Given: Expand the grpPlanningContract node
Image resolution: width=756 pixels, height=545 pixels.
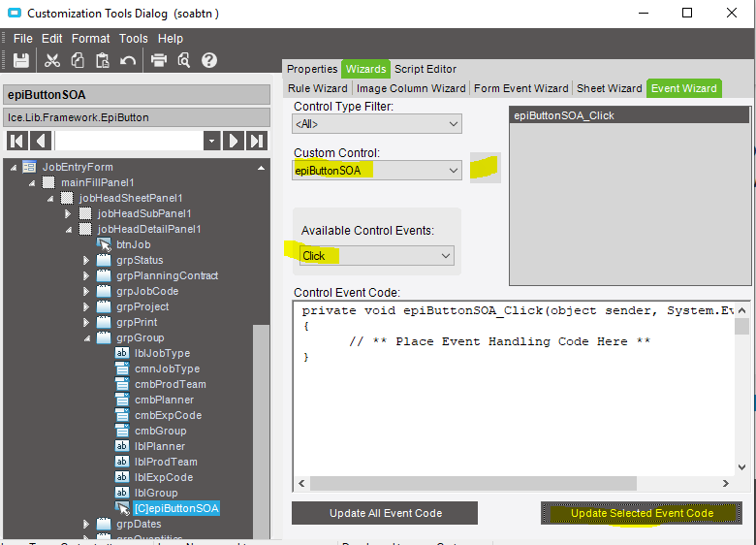Looking at the screenshot, I should [86, 275].
